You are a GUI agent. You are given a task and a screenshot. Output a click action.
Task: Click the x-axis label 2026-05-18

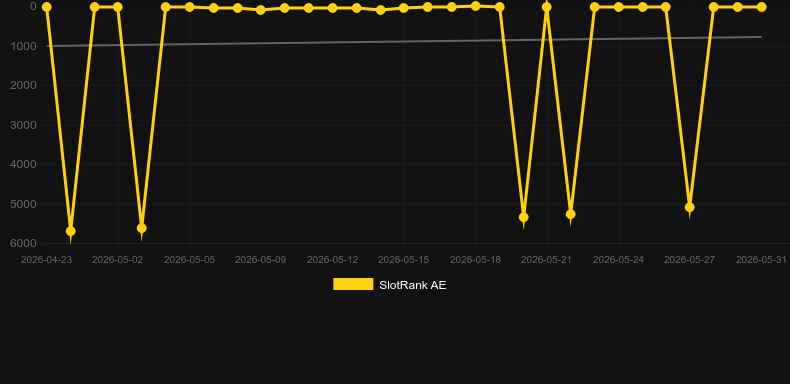(475, 260)
